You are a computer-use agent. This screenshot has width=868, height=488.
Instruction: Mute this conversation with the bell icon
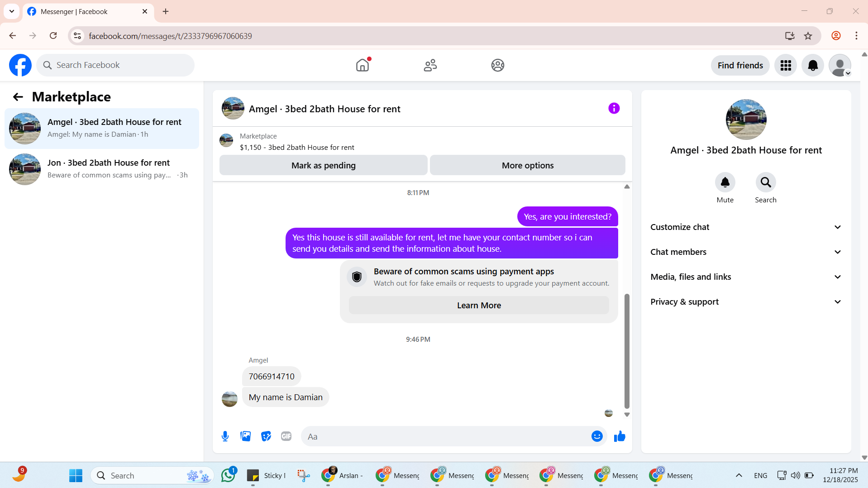(x=725, y=182)
